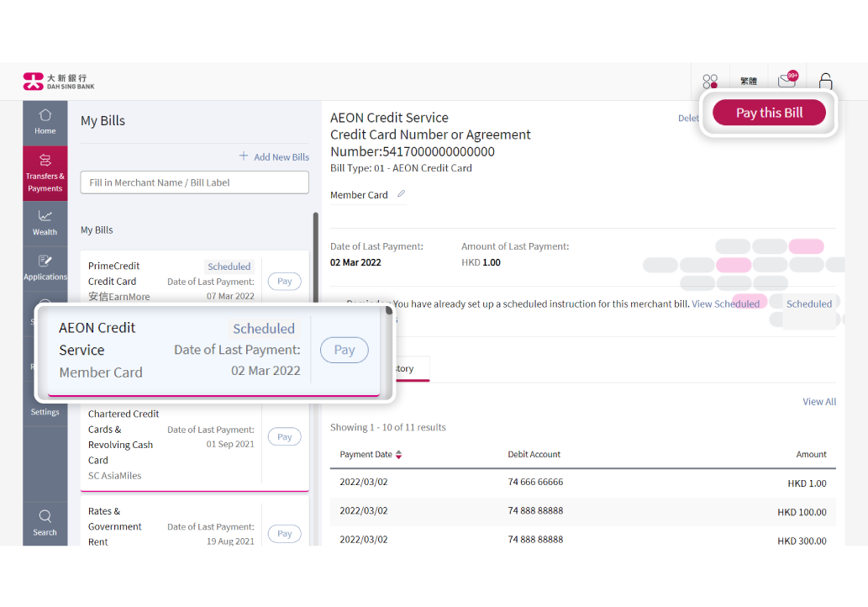Screen dimensions: 868x607
Task: Click the Debit Account column header
Action: 534,454
